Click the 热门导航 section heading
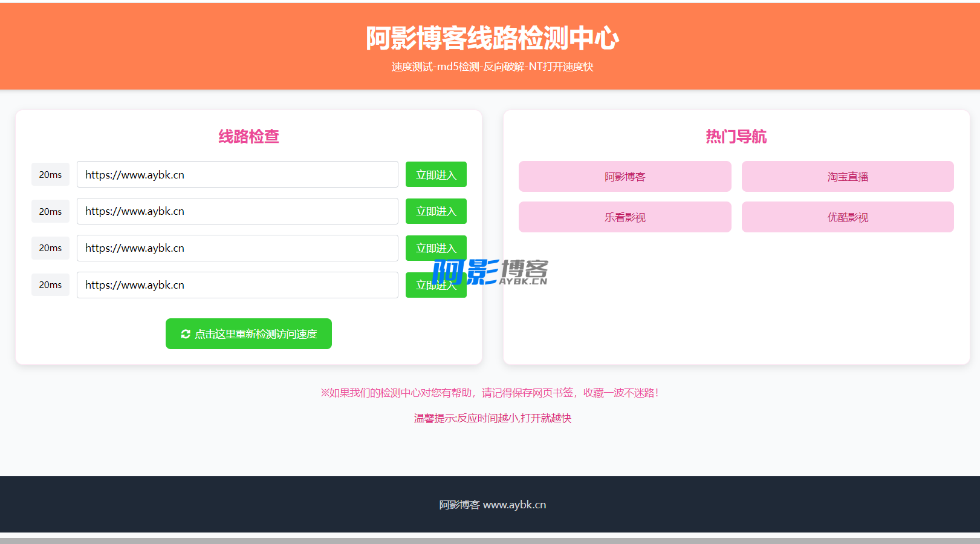This screenshot has height=544, width=980. [736, 137]
